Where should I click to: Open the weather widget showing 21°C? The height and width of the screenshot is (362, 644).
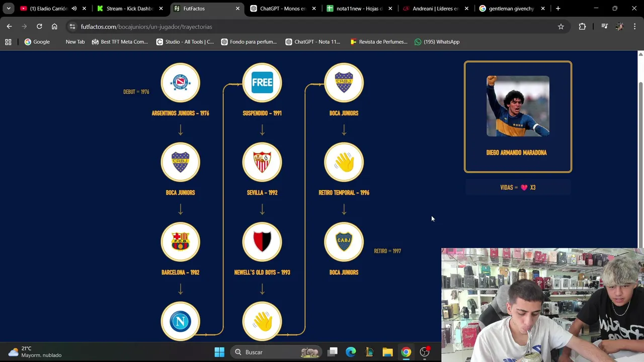(x=34, y=352)
